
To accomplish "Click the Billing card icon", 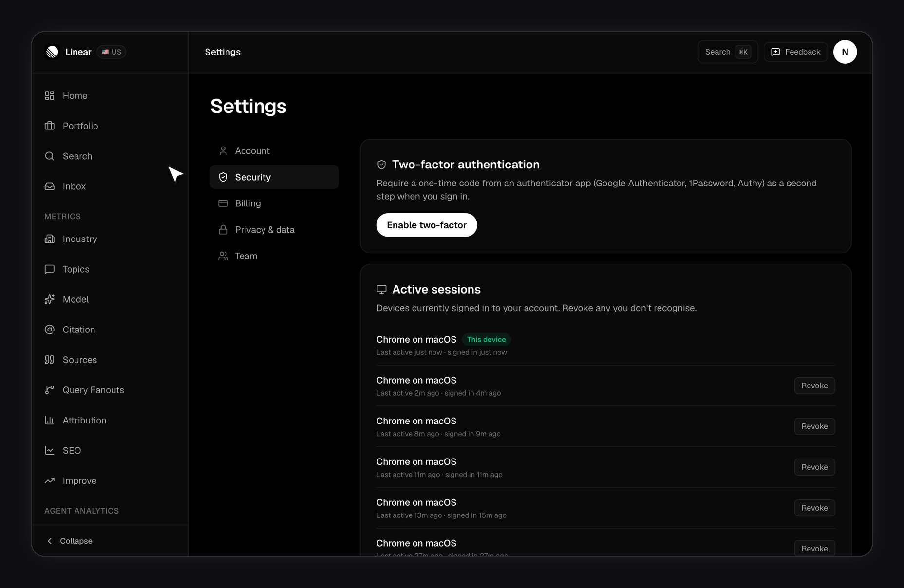I will [x=223, y=203].
